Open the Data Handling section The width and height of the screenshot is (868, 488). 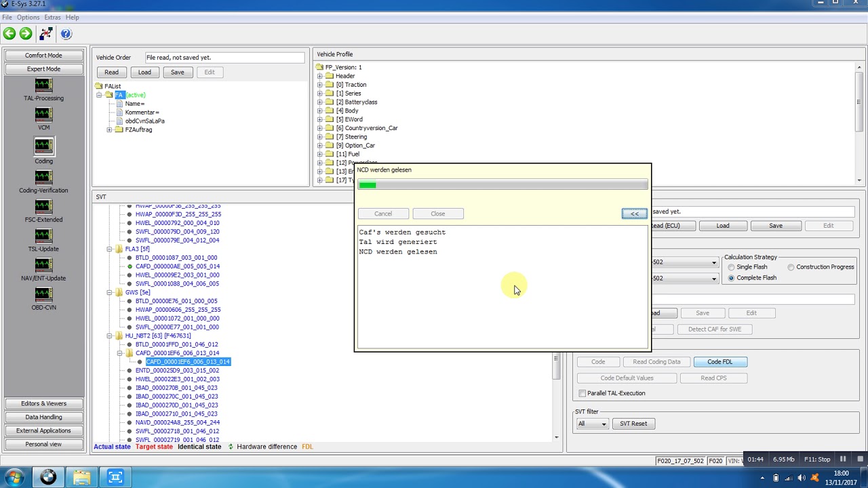(x=43, y=417)
